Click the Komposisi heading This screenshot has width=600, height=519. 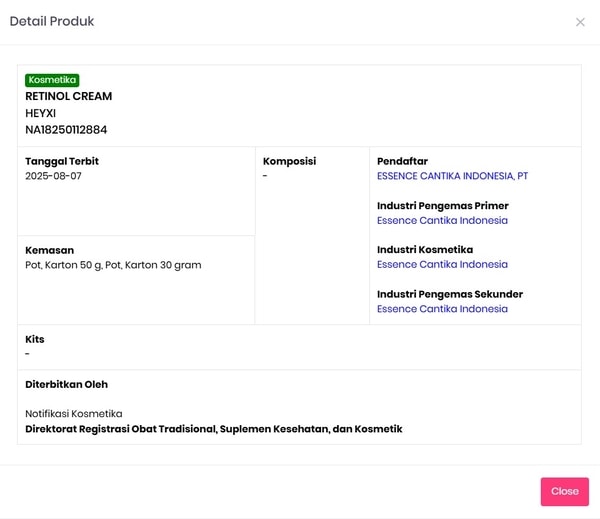[289, 161]
